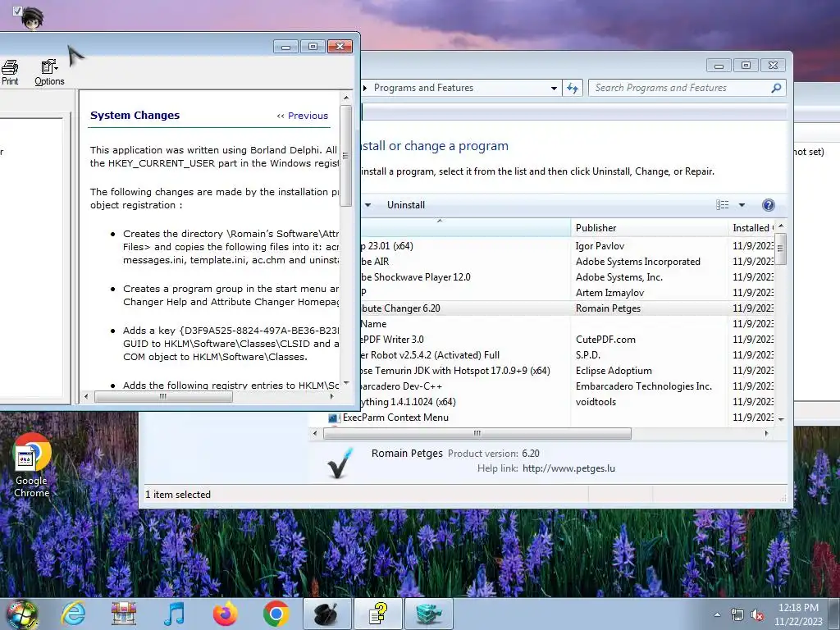840x630 pixels.
Task: Click the muted volume tray icon
Action: coord(757,615)
